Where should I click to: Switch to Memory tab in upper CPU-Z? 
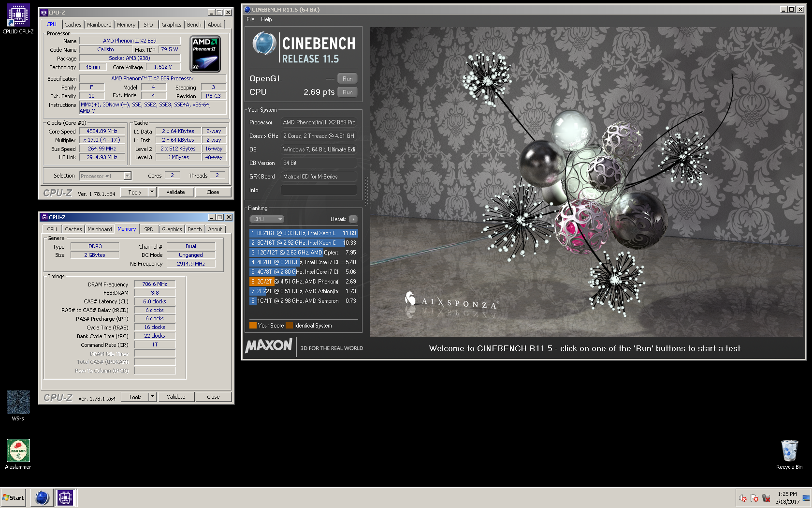tap(126, 25)
